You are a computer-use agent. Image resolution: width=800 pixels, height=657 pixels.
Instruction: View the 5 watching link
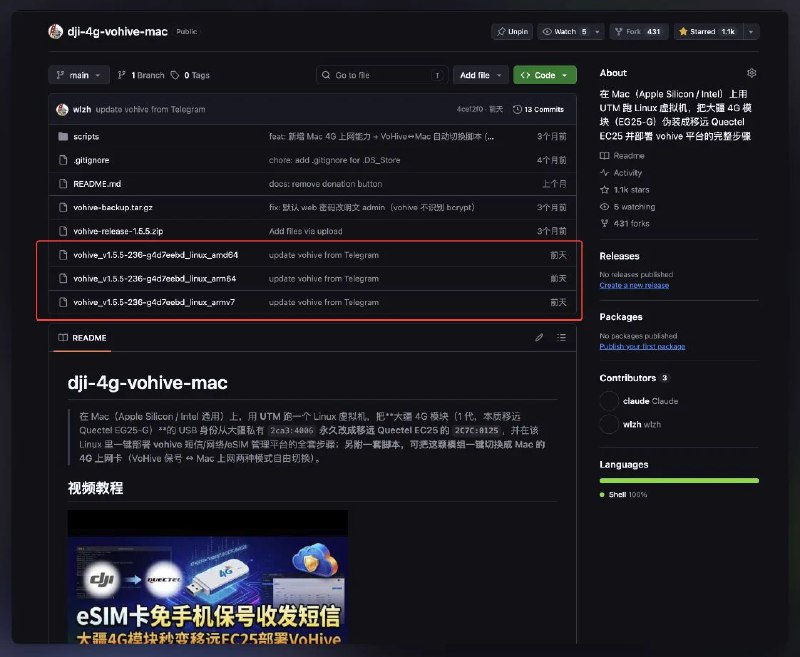628,207
